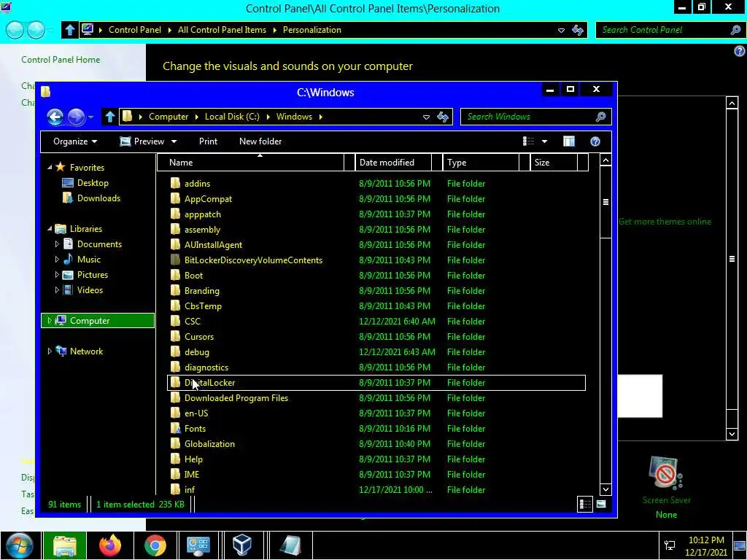Viewport: 747px width, 560px height.
Task: Click the Up arrow in C:\Windows explorer
Action: point(110,117)
